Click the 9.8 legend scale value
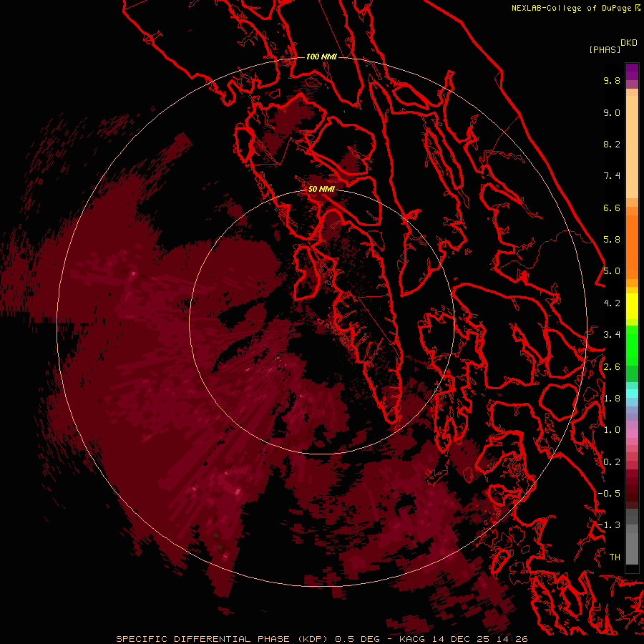Viewport: 644px width, 644px height. click(x=612, y=81)
